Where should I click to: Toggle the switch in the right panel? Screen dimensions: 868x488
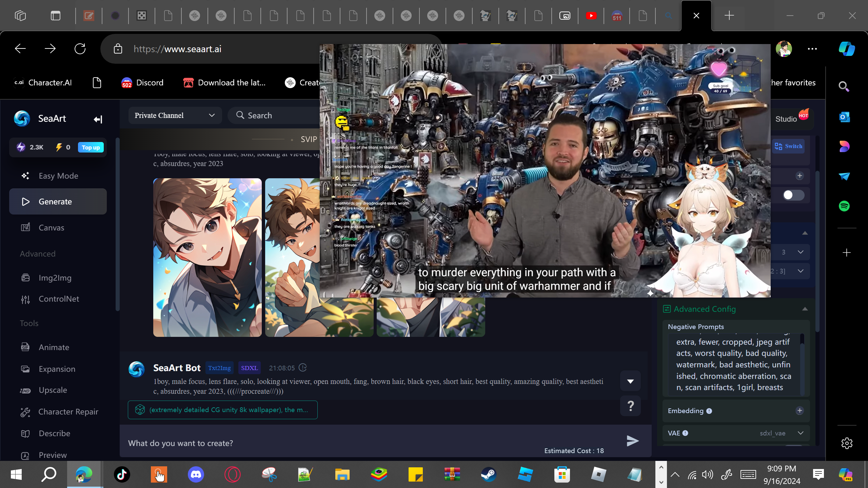tap(793, 195)
